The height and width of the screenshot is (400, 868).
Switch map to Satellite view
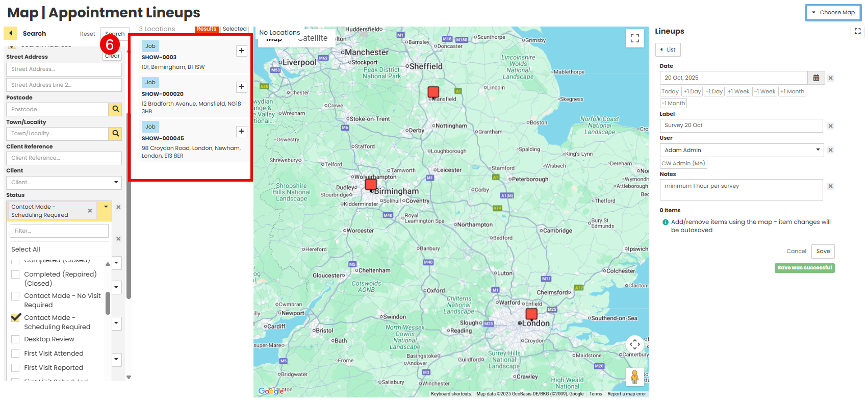tap(312, 38)
